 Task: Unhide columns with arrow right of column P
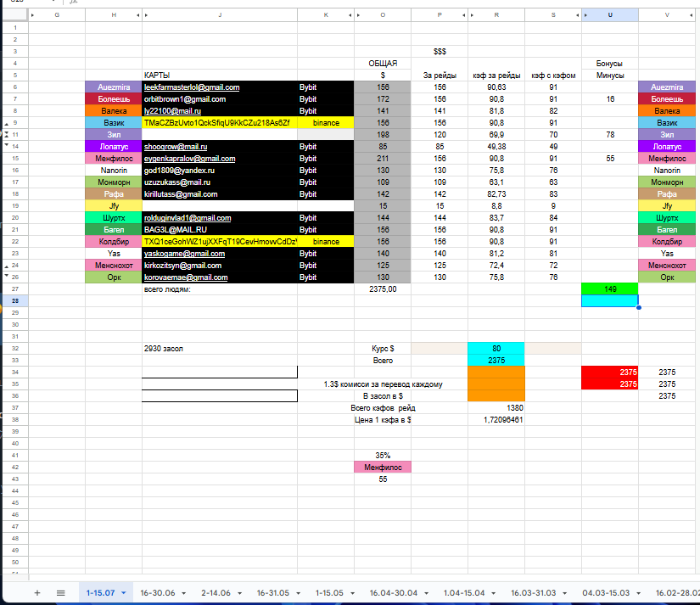click(464, 15)
